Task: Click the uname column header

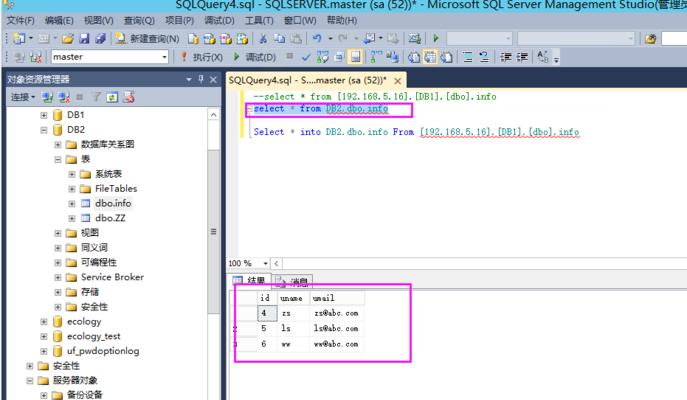Action: (x=294, y=298)
